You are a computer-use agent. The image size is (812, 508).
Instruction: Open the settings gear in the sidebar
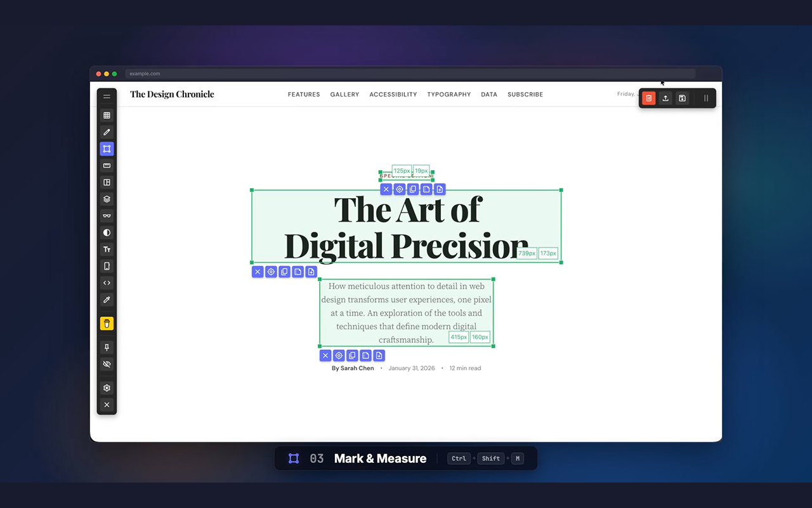pos(107,388)
